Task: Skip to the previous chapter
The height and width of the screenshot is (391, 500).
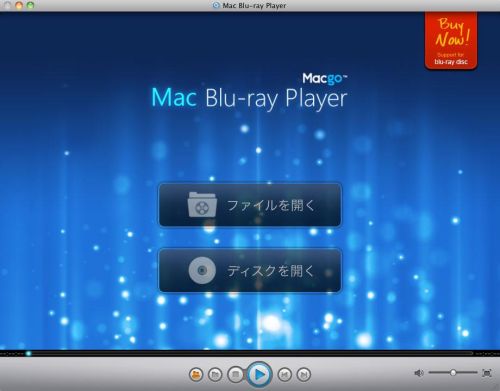Action: (284, 375)
